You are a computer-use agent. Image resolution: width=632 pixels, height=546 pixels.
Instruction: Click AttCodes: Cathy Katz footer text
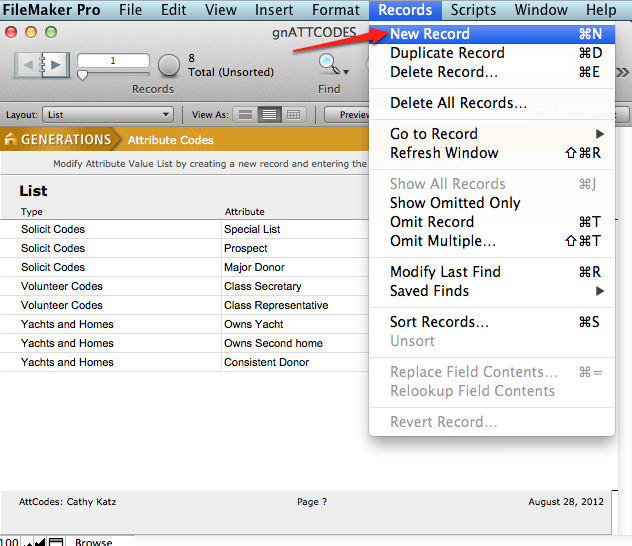(67, 502)
